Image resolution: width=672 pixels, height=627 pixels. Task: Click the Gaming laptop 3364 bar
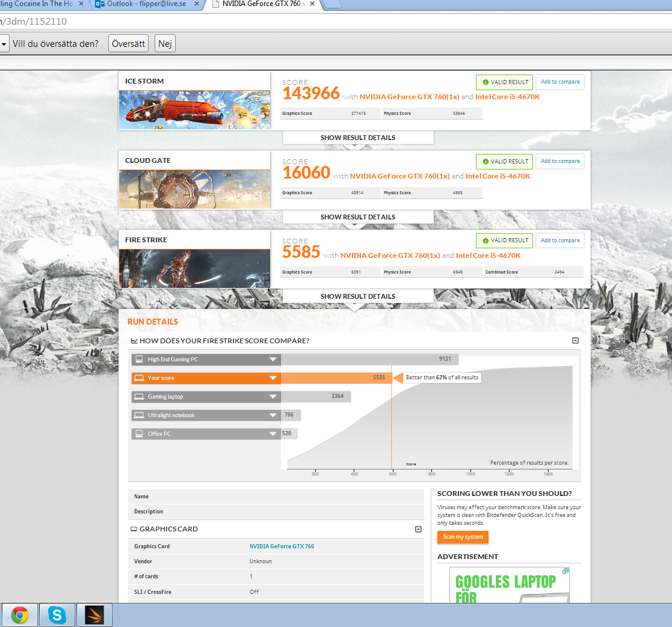point(316,396)
